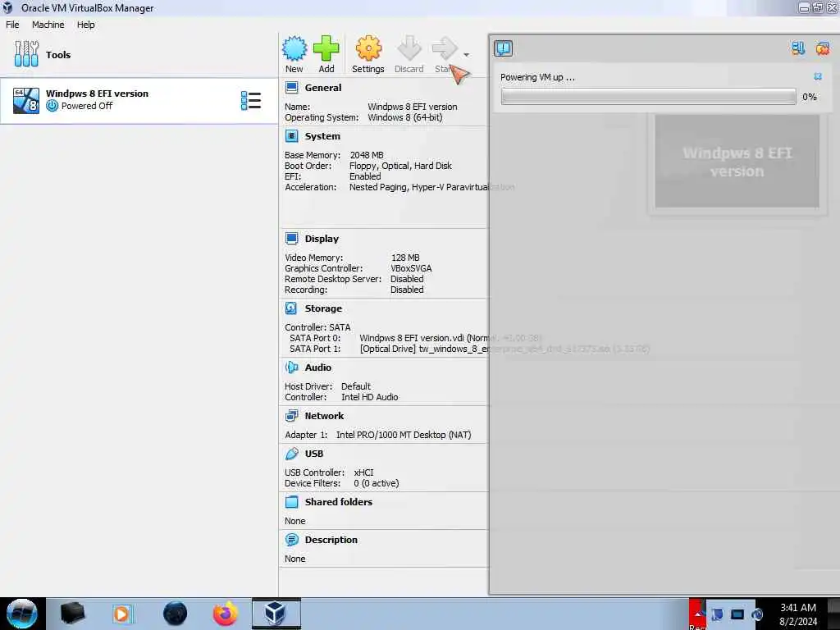Click the VirtualBox taskbar button

click(x=276, y=614)
